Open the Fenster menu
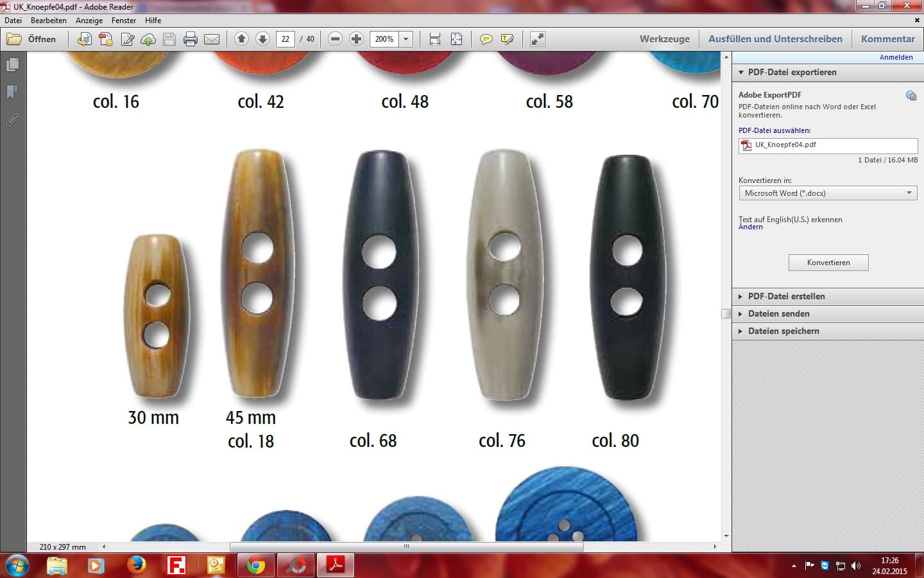Viewport: 924px width, 578px height. pos(124,21)
